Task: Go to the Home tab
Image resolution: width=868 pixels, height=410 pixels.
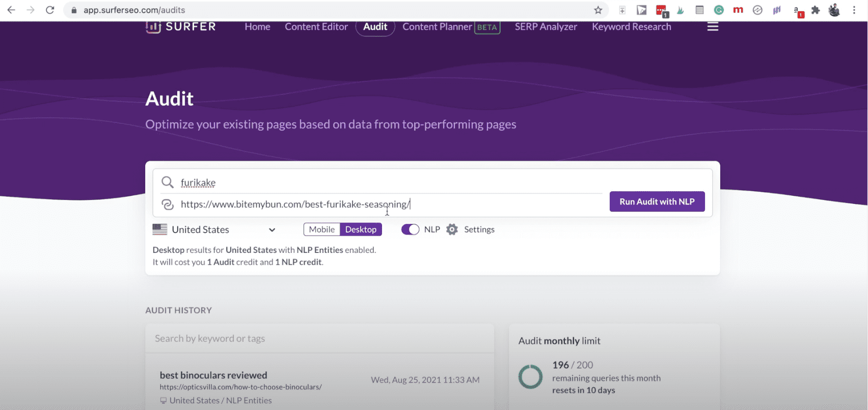Action: [257, 27]
